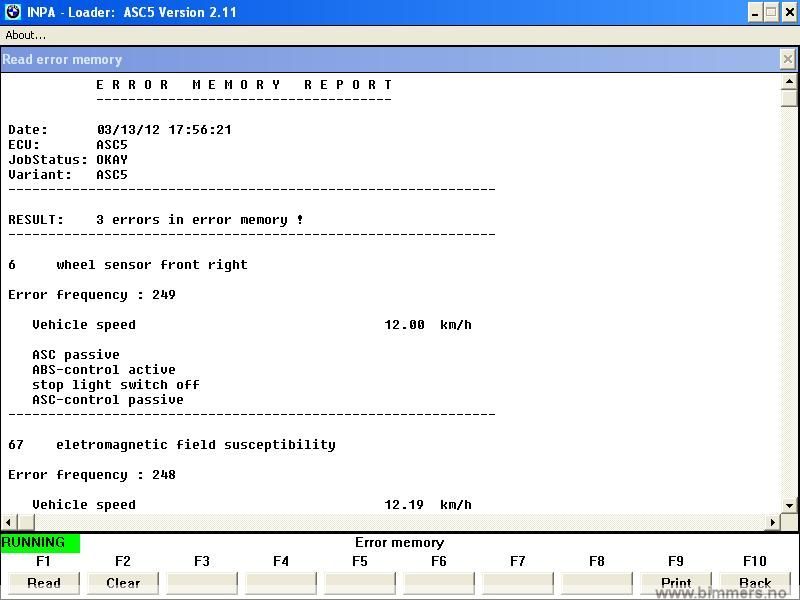Viewport: 800px width, 600px height.
Task: Click the blank F4 button
Action: tap(281, 583)
